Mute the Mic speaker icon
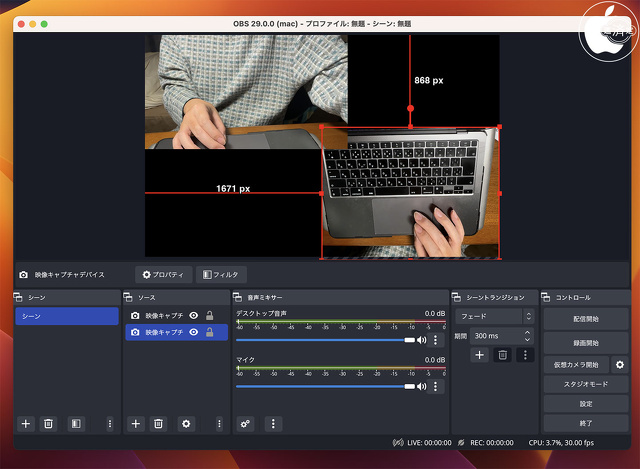The image size is (640, 469). [x=421, y=386]
